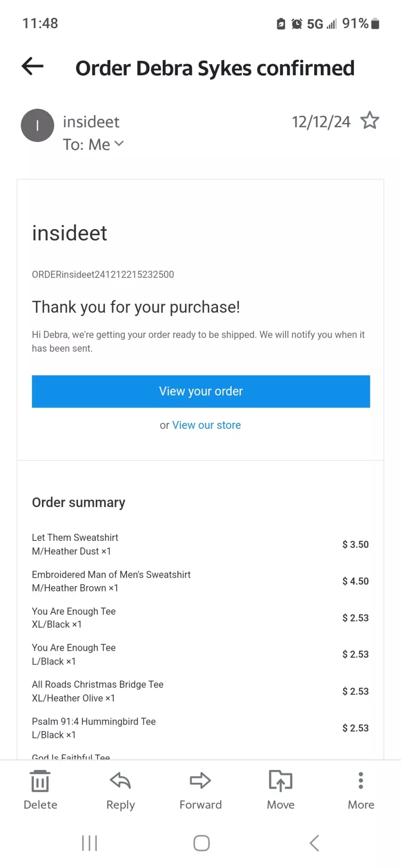The image size is (401, 868).
Task: Tap the system back navigation chevron
Action: point(315,843)
